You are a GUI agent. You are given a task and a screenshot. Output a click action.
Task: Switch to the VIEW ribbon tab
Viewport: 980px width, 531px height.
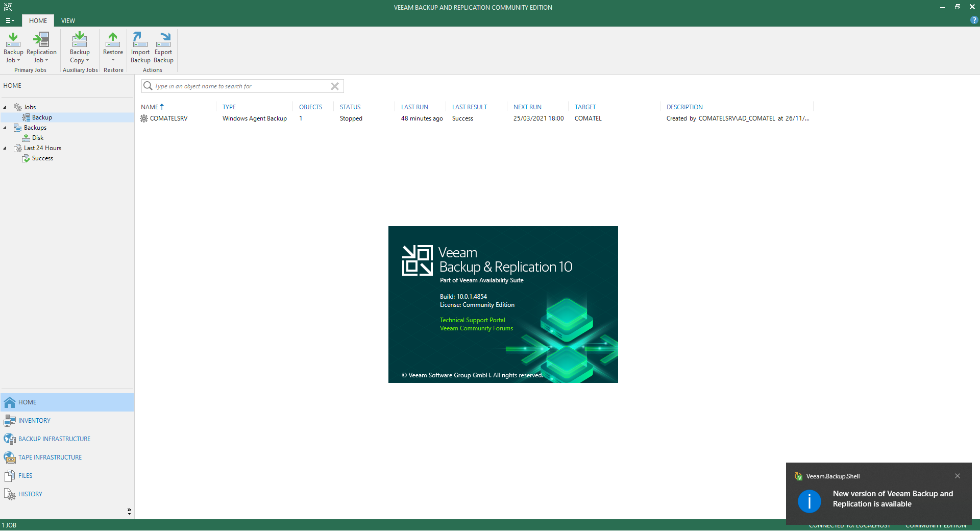point(68,21)
